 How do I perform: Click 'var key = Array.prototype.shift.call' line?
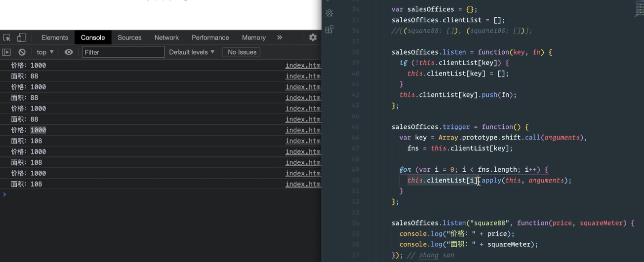tap(493, 138)
